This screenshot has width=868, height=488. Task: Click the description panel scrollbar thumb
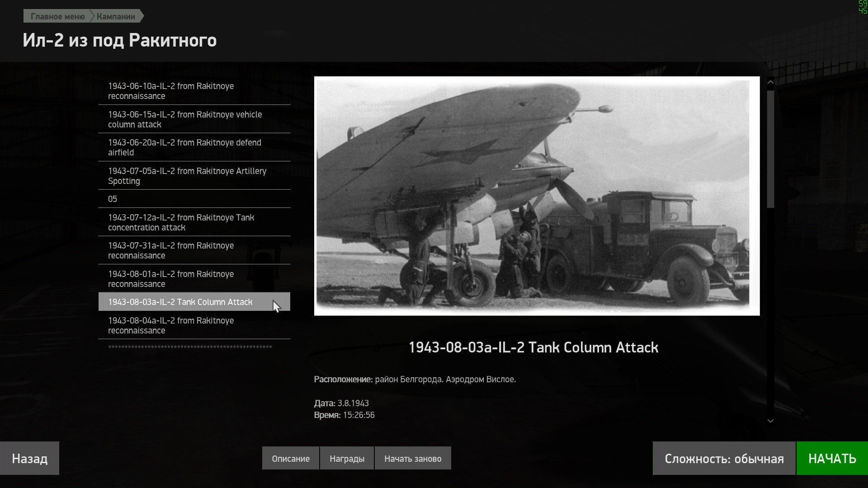pyautogui.click(x=770, y=149)
